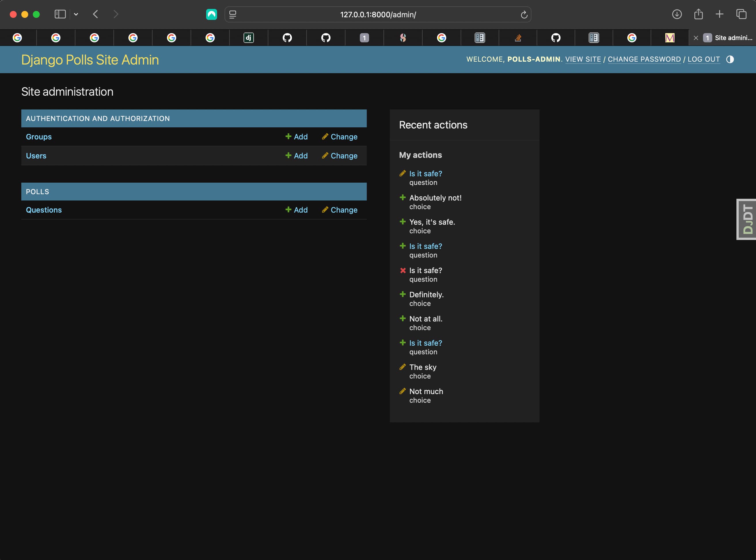
Task: Toggle the admin light/dark theme icon
Action: pyautogui.click(x=730, y=59)
